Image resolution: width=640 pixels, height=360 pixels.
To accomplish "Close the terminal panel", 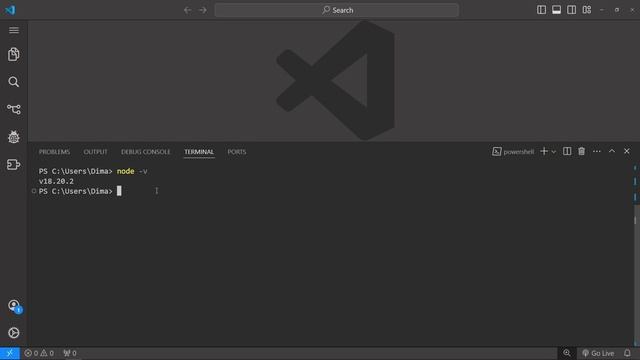I will pyautogui.click(x=627, y=151).
